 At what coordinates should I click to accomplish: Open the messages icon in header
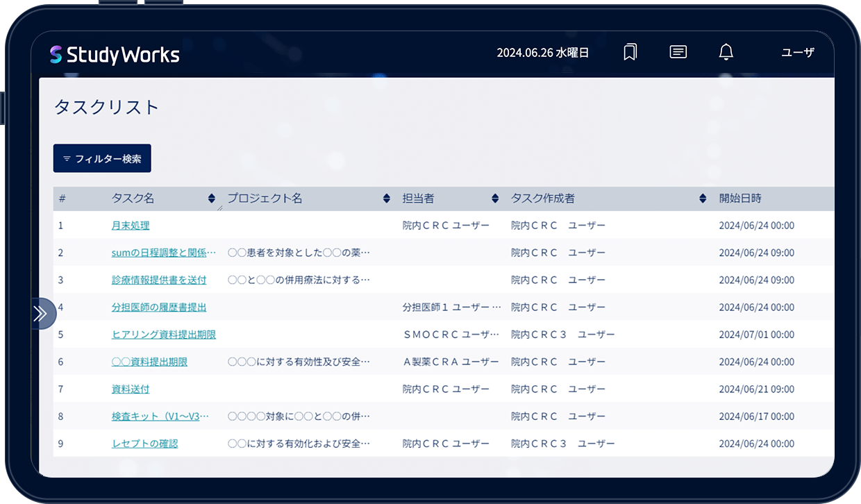678,52
